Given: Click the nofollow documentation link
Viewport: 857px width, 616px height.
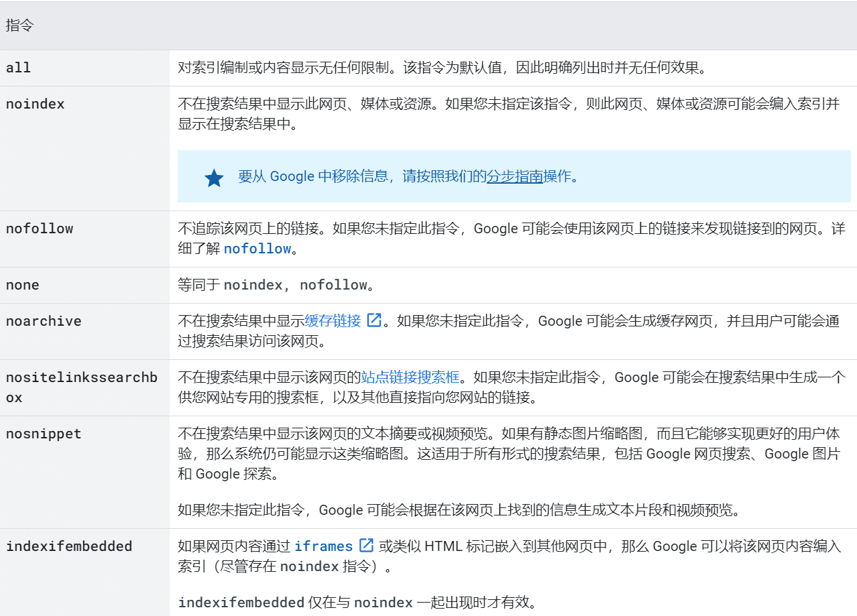Looking at the screenshot, I should click(x=258, y=248).
